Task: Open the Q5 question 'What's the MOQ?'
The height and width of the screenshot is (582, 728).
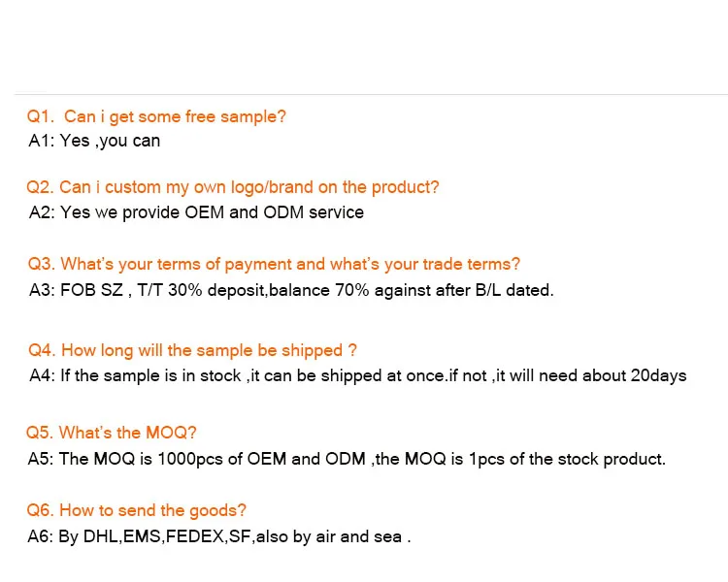Action: [113, 433]
